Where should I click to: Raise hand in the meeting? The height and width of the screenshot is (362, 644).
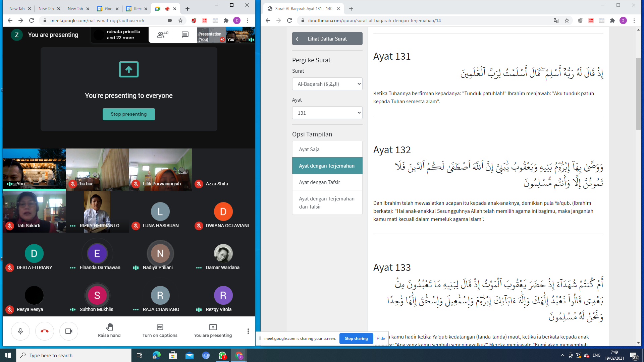point(109,330)
